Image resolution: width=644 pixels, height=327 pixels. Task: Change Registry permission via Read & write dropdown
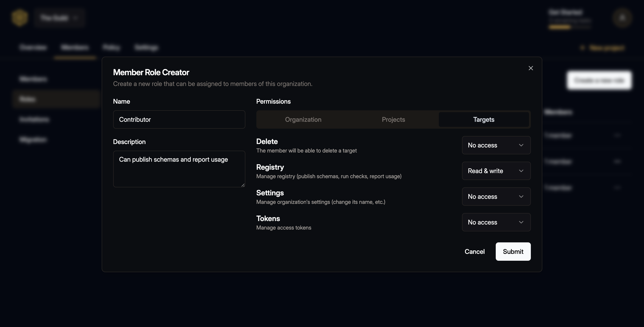click(496, 171)
